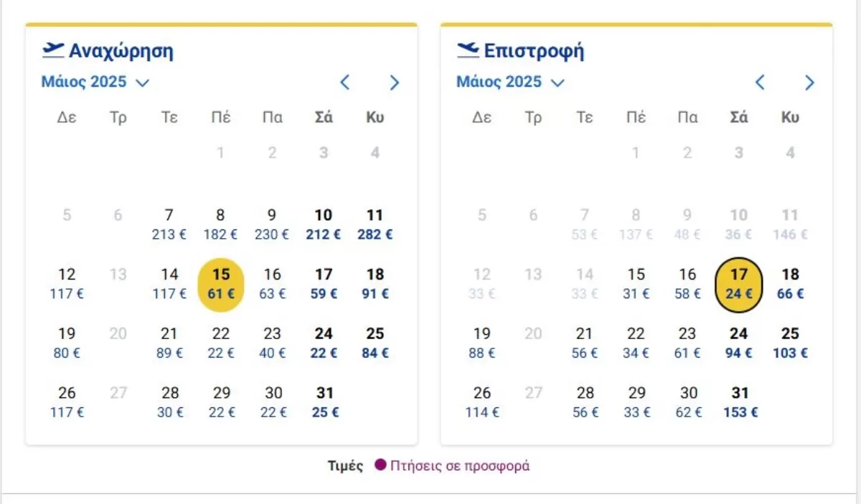Click the purple offer-flights legend dot
Image resolution: width=861 pixels, height=504 pixels.
coord(380,465)
